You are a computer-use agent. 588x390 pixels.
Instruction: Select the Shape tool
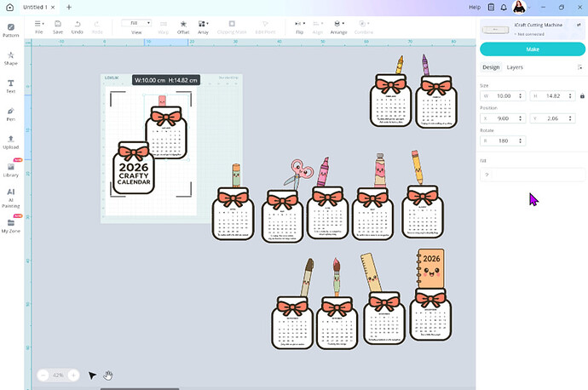point(11,57)
